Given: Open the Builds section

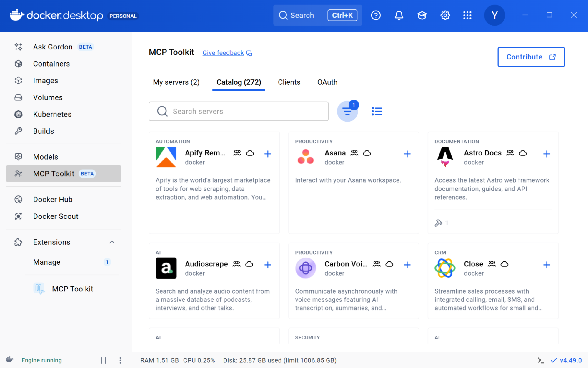Looking at the screenshot, I should [x=43, y=131].
